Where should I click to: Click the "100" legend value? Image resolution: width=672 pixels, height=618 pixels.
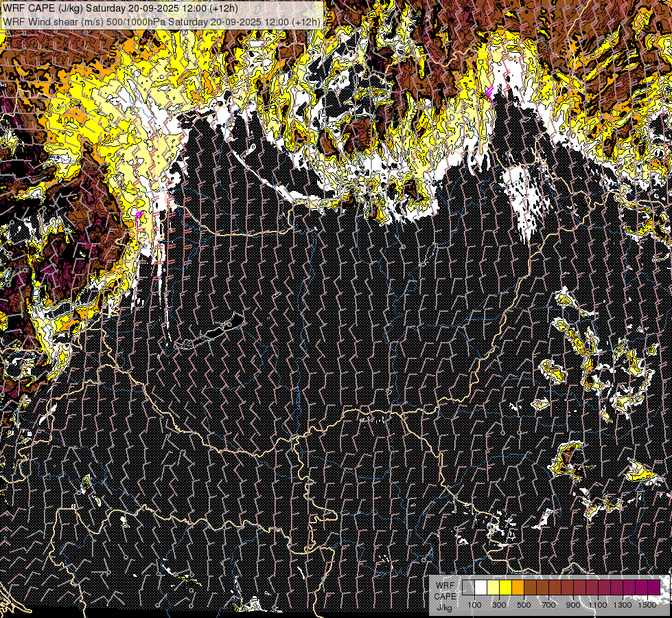(474, 605)
